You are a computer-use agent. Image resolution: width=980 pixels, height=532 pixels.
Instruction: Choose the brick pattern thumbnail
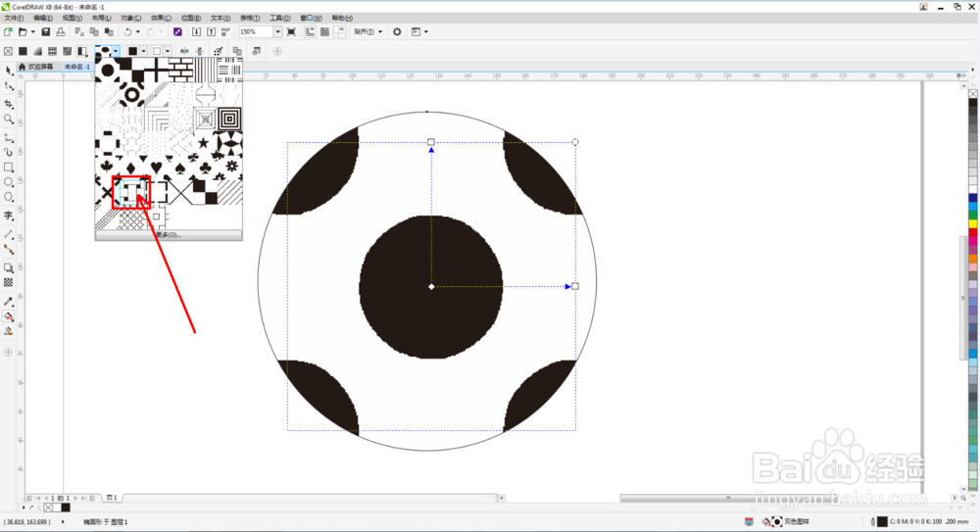coord(180,70)
